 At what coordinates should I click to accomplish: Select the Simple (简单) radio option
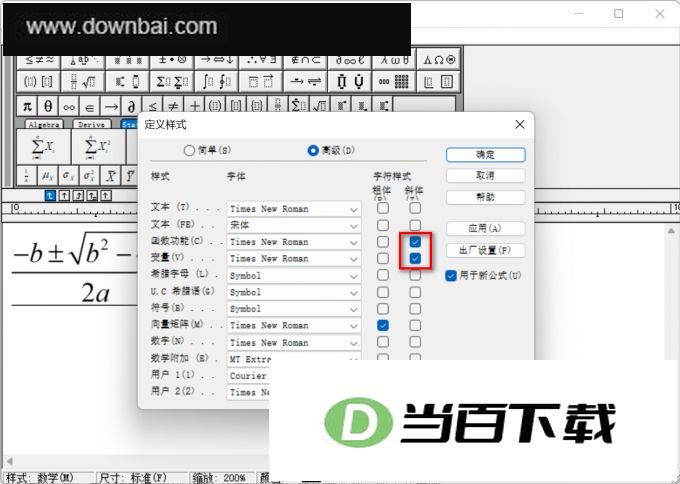[x=207, y=150]
